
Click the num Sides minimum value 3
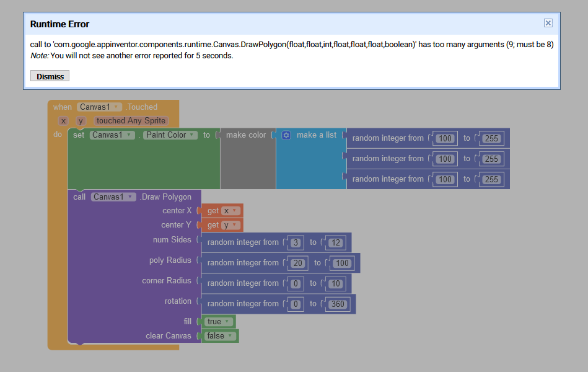click(296, 243)
